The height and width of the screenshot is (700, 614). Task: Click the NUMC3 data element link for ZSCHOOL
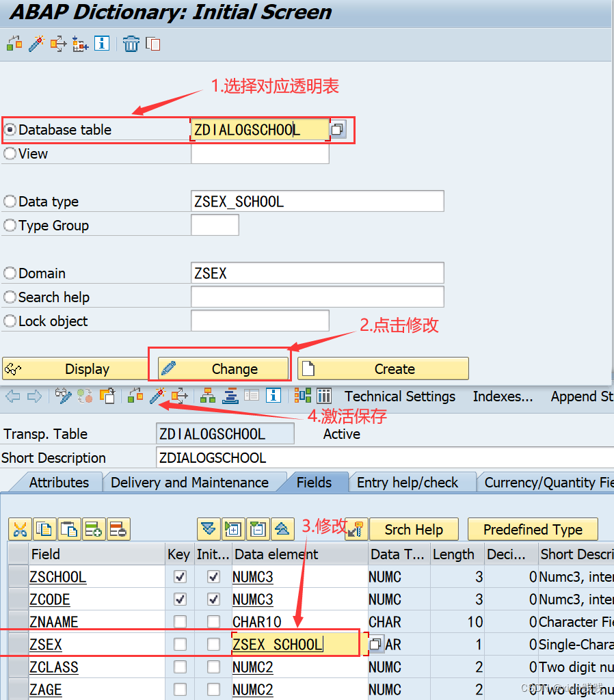coord(253,577)
